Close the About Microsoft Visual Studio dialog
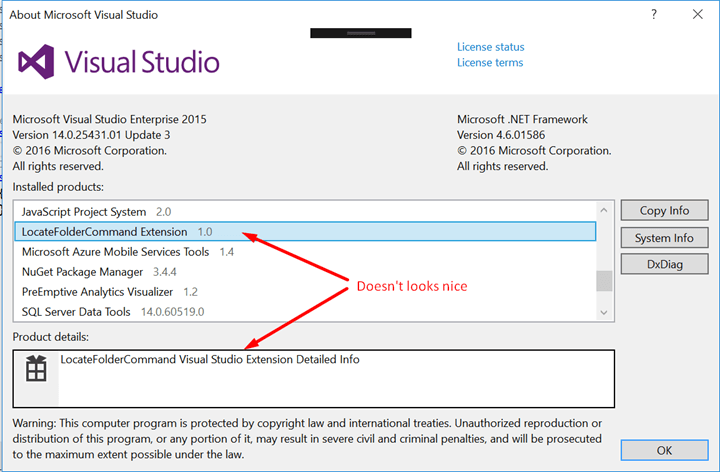This screenshot has width=720, height=472. click(698, 14)
